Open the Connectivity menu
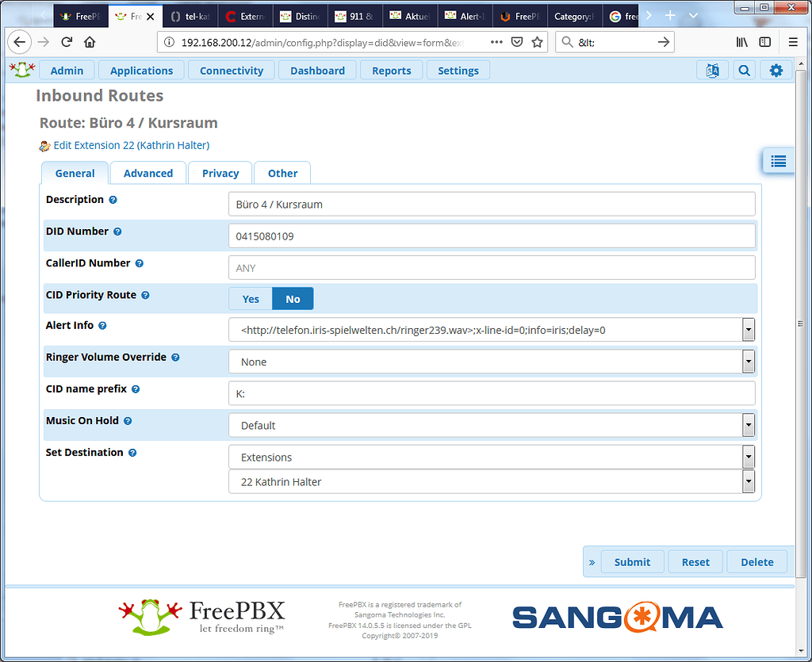Image resolution: width=812 pixels, height=662 pixels. click(x=231, y=70)
